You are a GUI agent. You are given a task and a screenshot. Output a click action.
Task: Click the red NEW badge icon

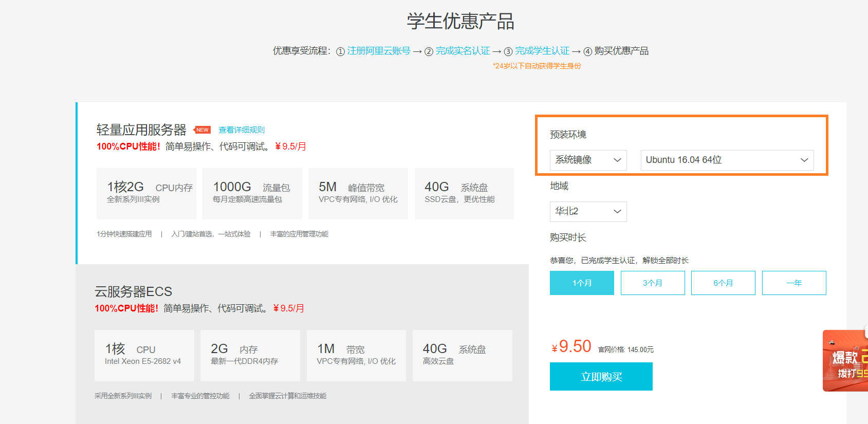202,130
